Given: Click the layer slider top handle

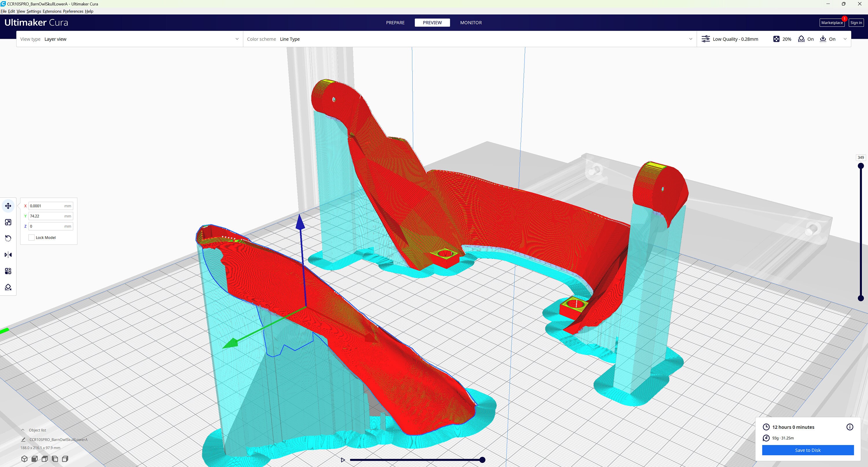Looking at the screenshot, I should [x=860, y=166].
